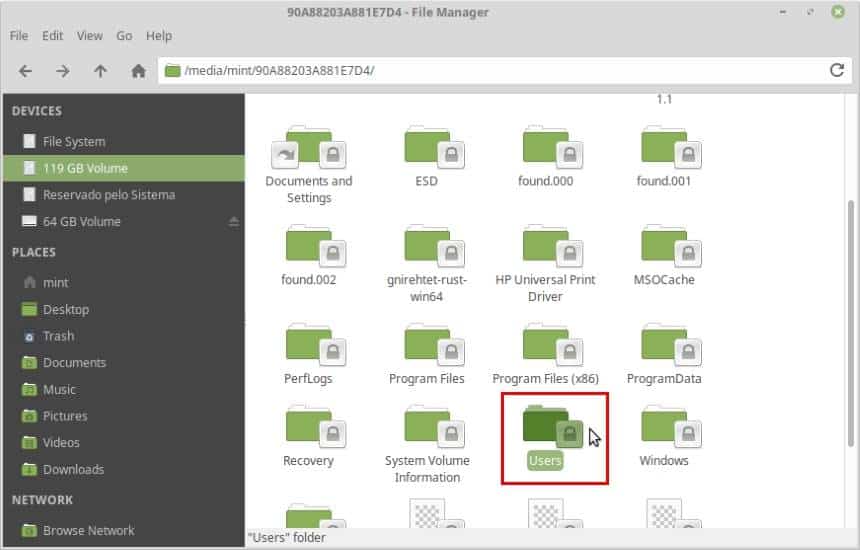The width and height of the screenshot is (860, 550).
Task: Go to mint home in Places
Action: click(124, 282)
